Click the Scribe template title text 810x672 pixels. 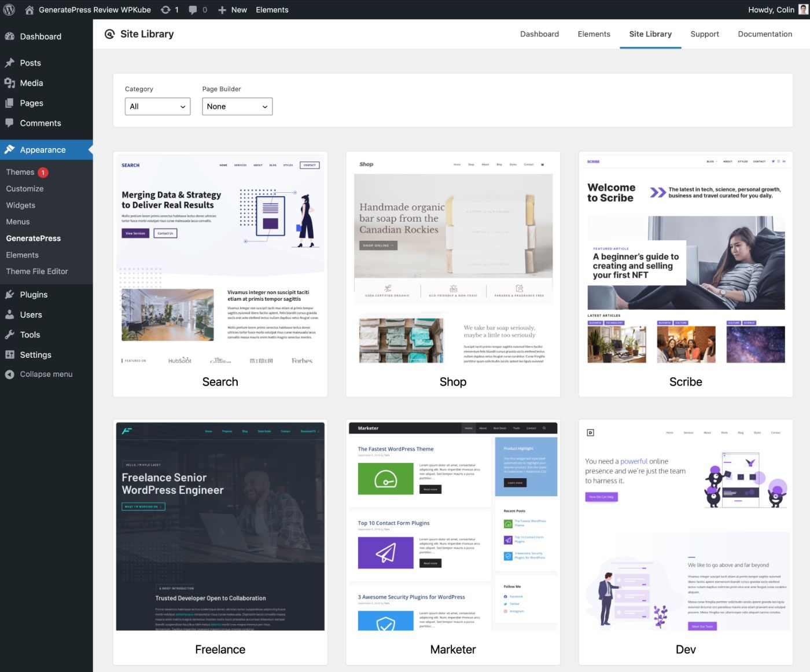click(x=686, y=382)
